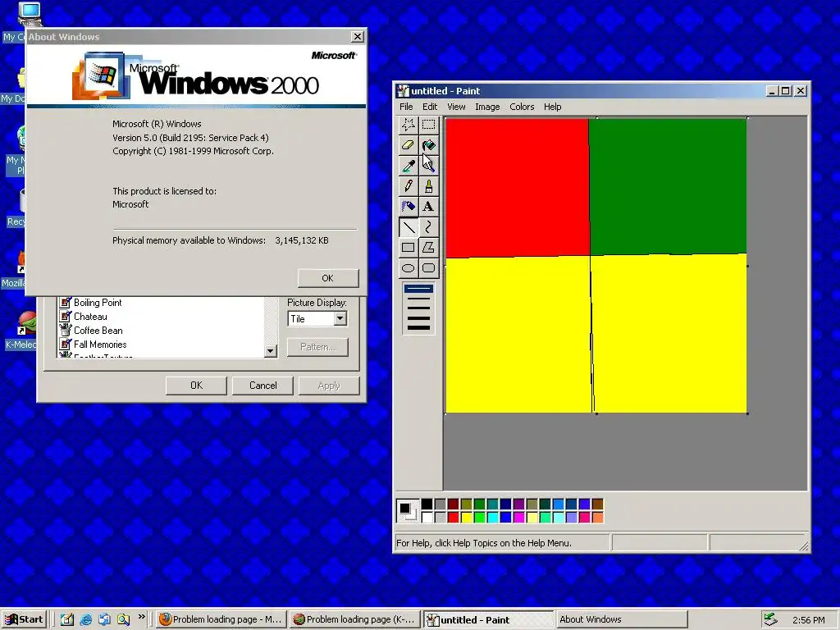The image size is (840, 630).
Task: Click the wallpaper list scroll down arrow
Action: (271, 351)
